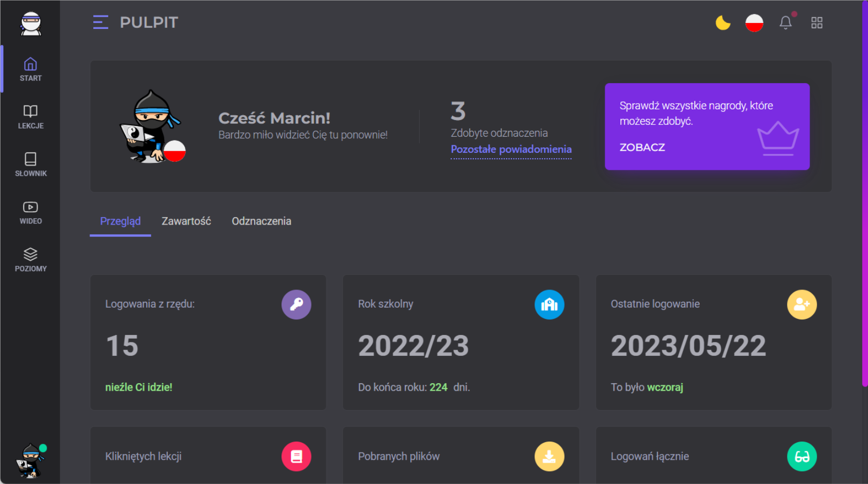Open language selector with Polish flag
Image resolution: width=868 pixels, height=484 pixels.
(754, 23)
